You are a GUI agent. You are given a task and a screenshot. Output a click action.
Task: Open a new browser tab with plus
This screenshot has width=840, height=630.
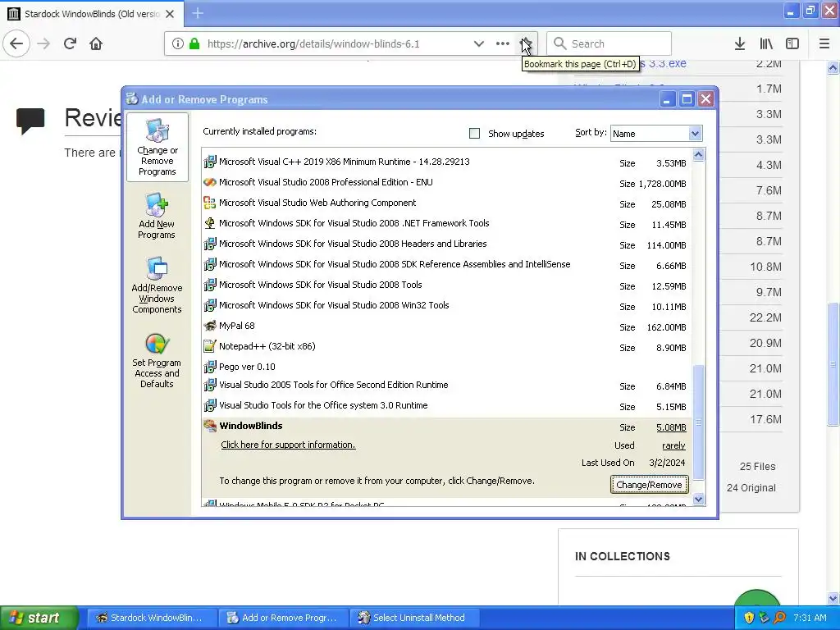pos(198,13)
